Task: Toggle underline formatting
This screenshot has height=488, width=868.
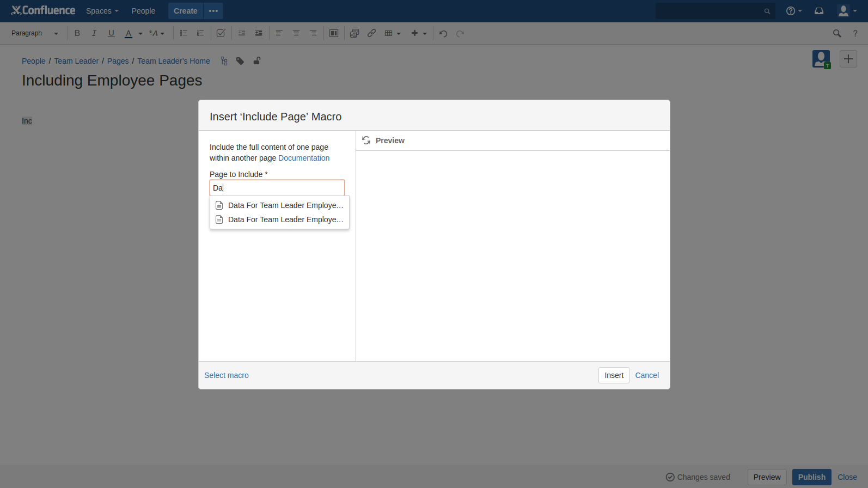Action: [111, 33]
